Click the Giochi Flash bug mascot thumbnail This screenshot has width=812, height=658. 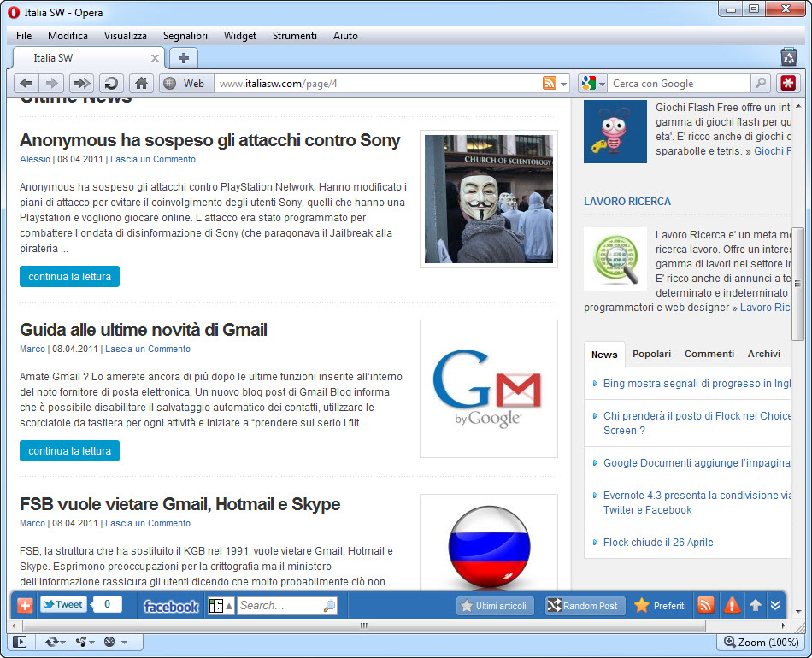(615, 132)
